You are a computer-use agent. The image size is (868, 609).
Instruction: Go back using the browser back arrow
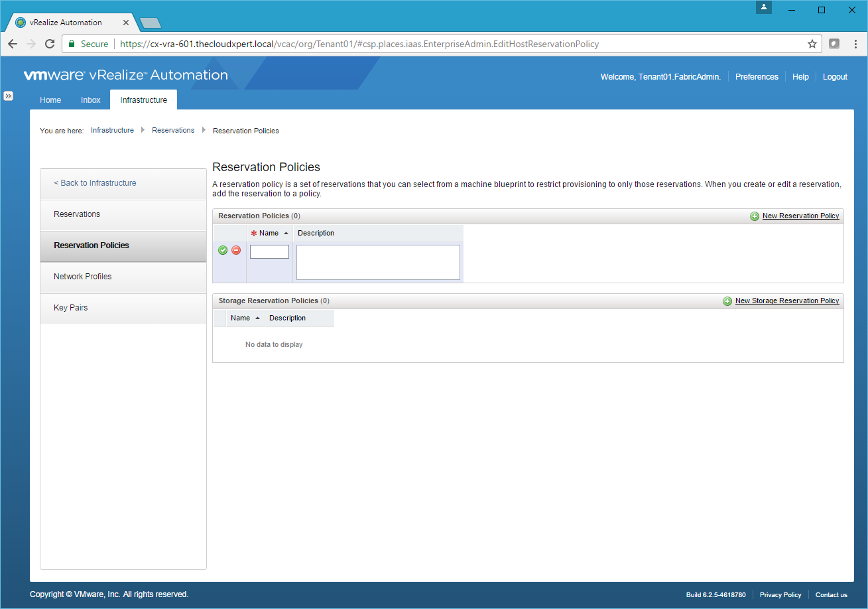(13, 44)
